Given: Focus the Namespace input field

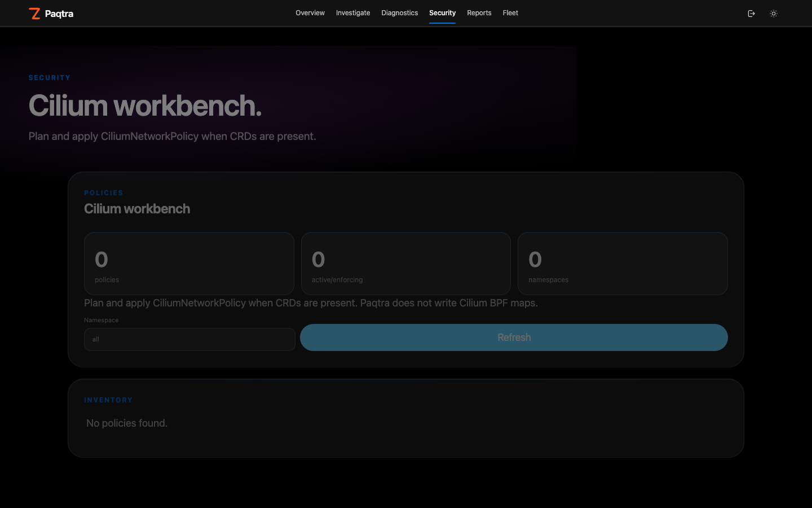Looking at the screenshot, I should (x=189, y=339).
